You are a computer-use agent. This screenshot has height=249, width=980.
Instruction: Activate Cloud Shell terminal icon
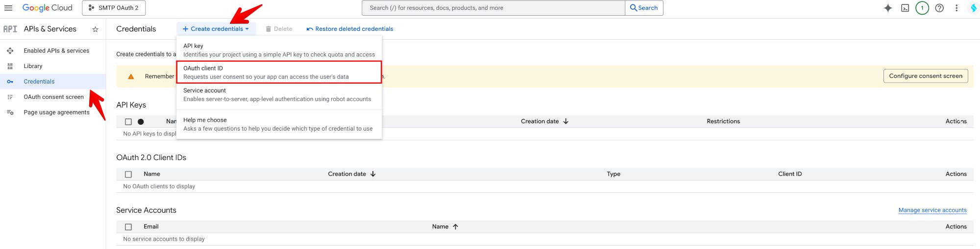tap(905, 8)
